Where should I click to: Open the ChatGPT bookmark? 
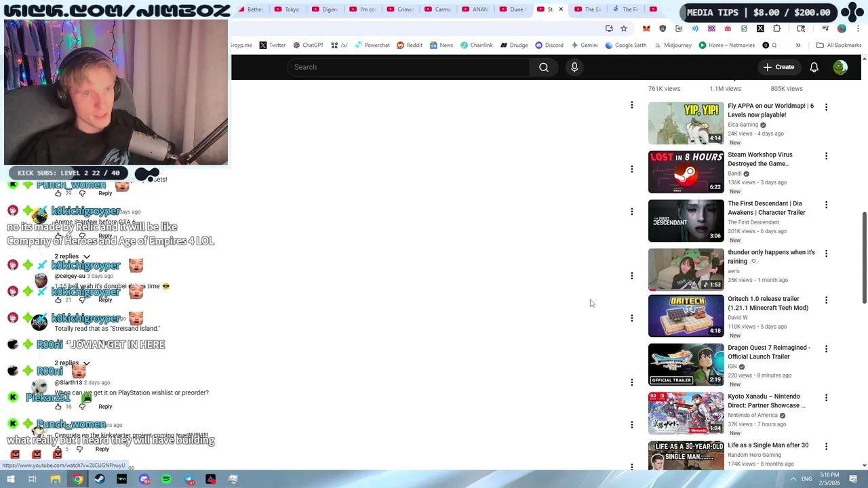pyautogui.click(x=308, y=45)
